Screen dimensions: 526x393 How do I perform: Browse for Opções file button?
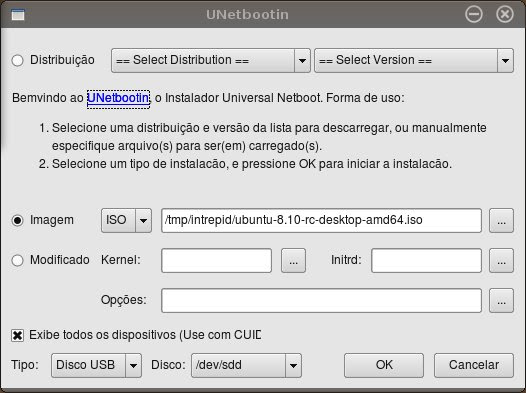coord(501,300)
